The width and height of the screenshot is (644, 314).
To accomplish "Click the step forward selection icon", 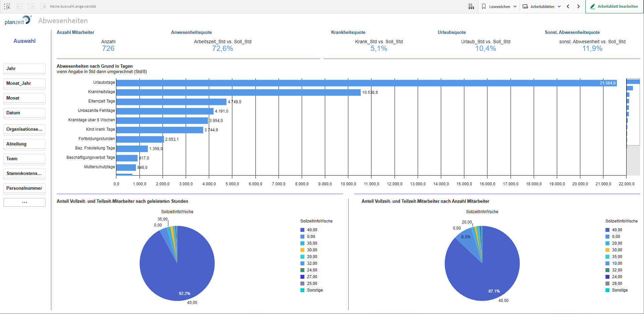I will point(31,6).
